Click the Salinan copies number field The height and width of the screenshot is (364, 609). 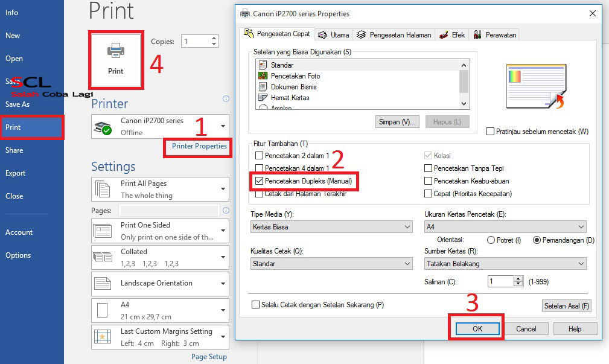click(500, 281)
